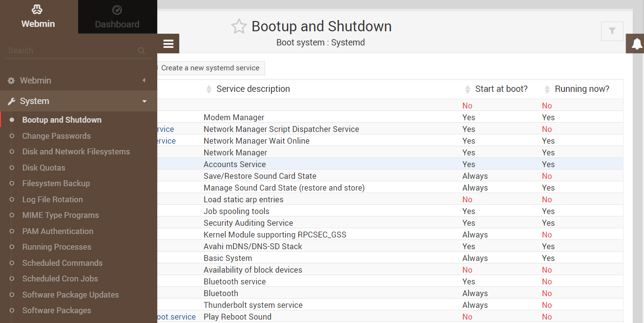The width and height of the screenshot is (644, 323).
Task: Open Scheduled Commands module
Action: [62, 263]
